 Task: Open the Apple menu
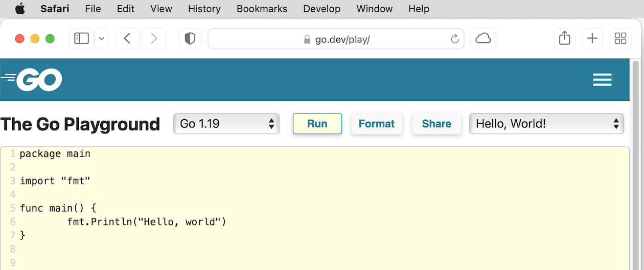[x=20, y=9]
